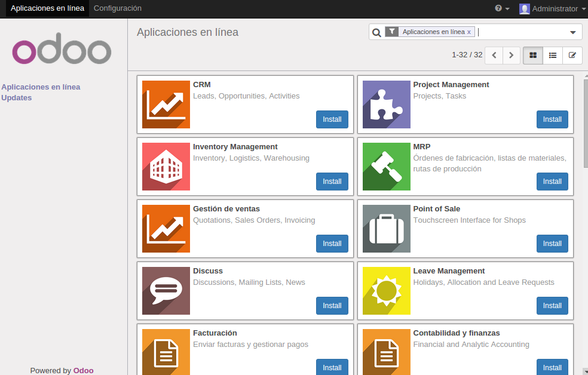Switch to form view
588x375 pixels.
pyautogui.click(x=572, y=55)
